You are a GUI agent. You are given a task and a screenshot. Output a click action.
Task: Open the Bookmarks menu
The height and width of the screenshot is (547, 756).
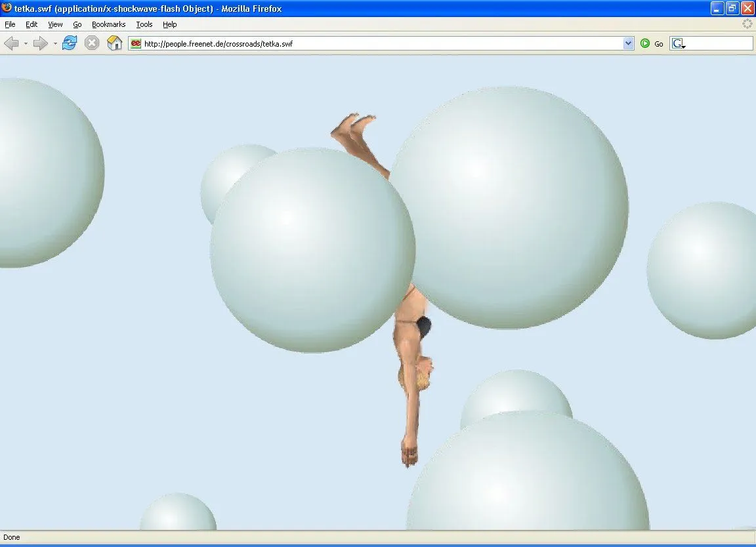[x=108, y=24]
